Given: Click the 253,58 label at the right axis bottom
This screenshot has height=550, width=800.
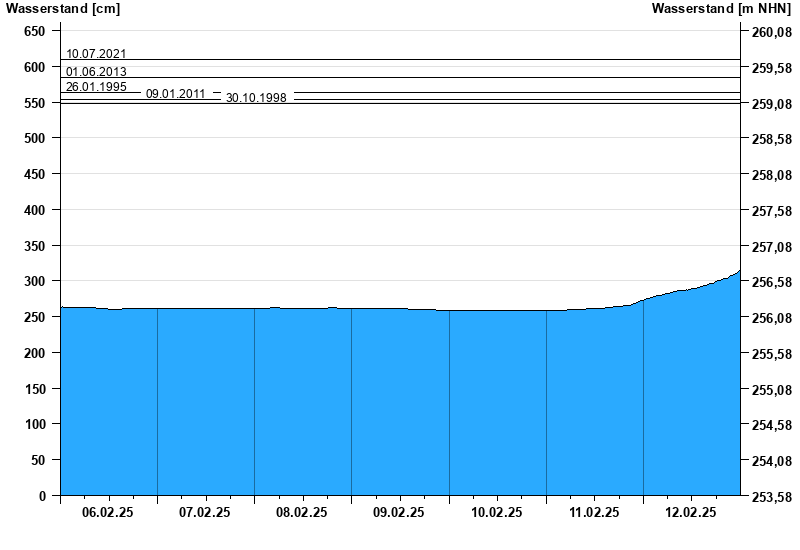Looking at the screenshot, I should click(770, 497).
